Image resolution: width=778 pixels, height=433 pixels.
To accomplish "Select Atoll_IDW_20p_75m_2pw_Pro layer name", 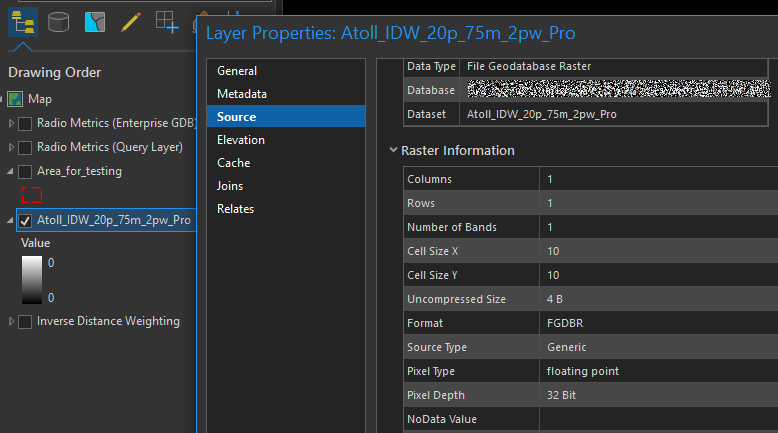I will click(114, 220).
